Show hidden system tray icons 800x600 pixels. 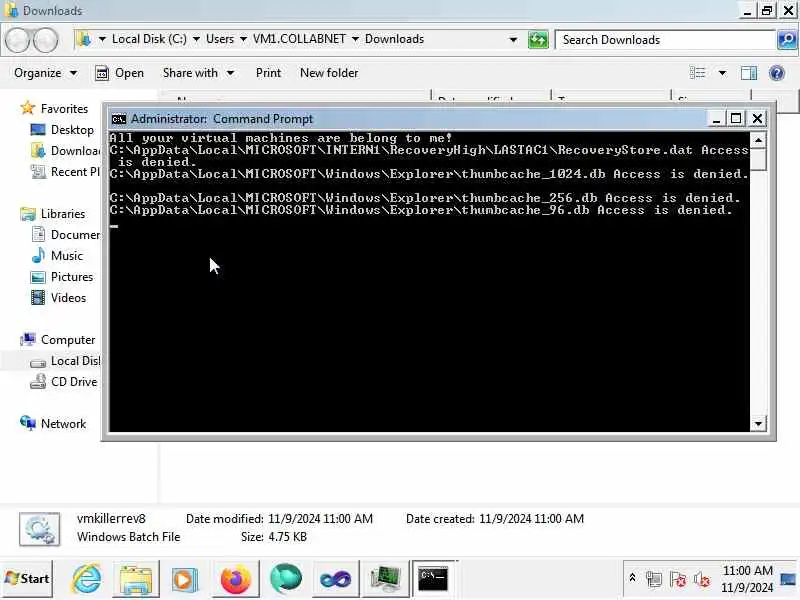[632, 578]
